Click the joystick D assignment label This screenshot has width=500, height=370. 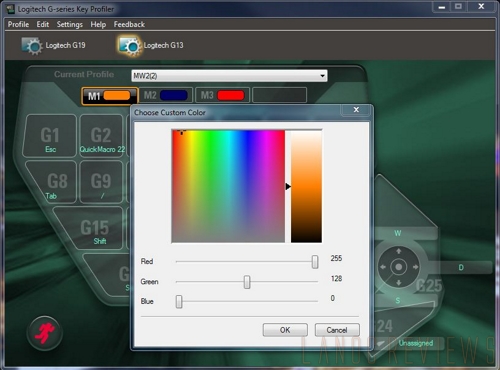(461, 267)
